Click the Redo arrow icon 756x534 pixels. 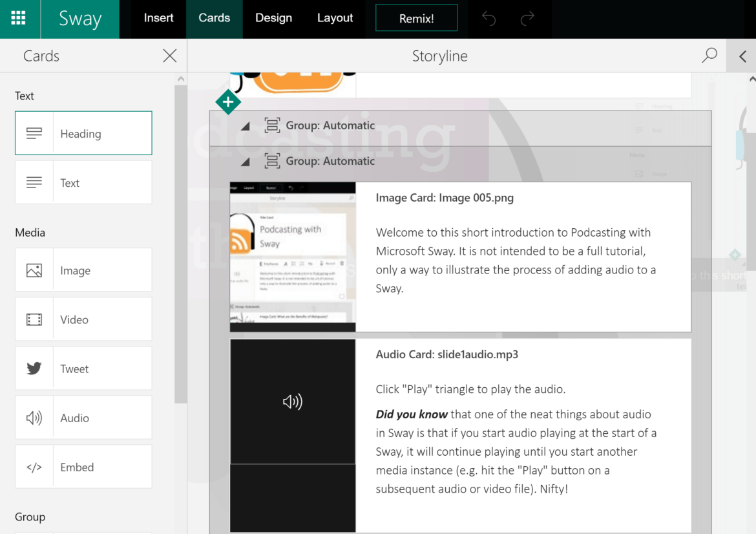coord(527,19)
